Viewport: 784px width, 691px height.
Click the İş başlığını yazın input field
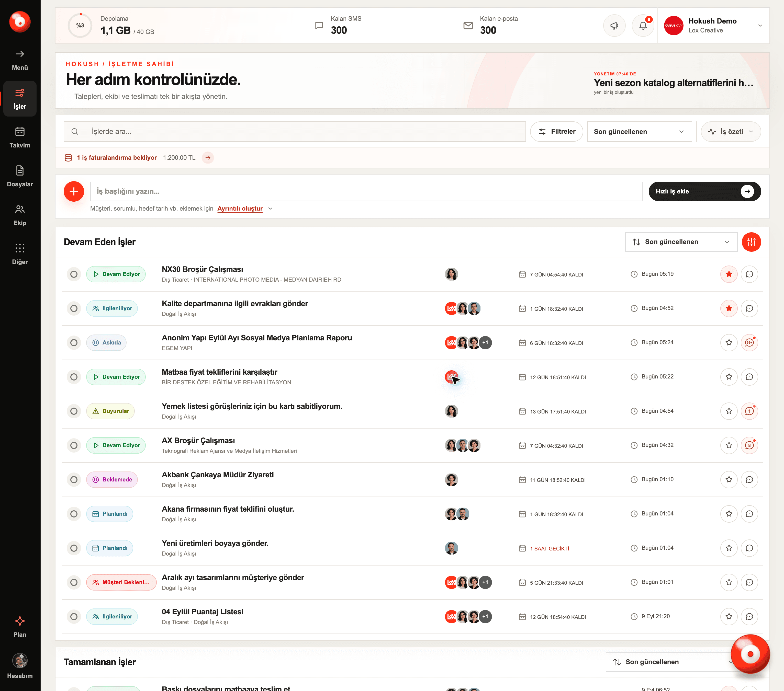pyautogui.click(x=366, y=191)
